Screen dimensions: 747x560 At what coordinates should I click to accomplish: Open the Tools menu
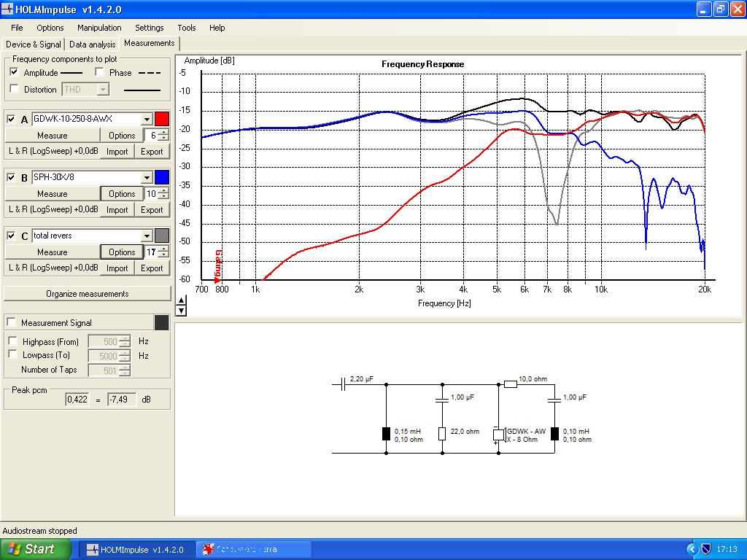(186, 28)
